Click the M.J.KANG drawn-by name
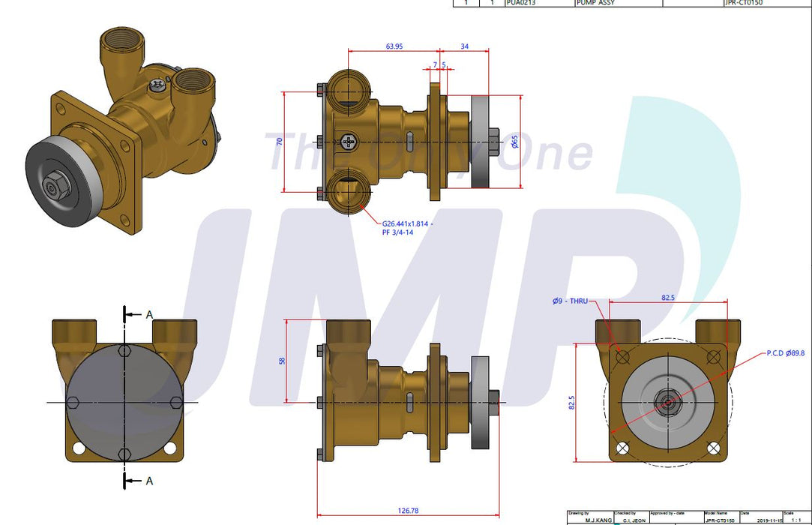The height and width of the screenshot is (525, 812). tap(598, 520)
